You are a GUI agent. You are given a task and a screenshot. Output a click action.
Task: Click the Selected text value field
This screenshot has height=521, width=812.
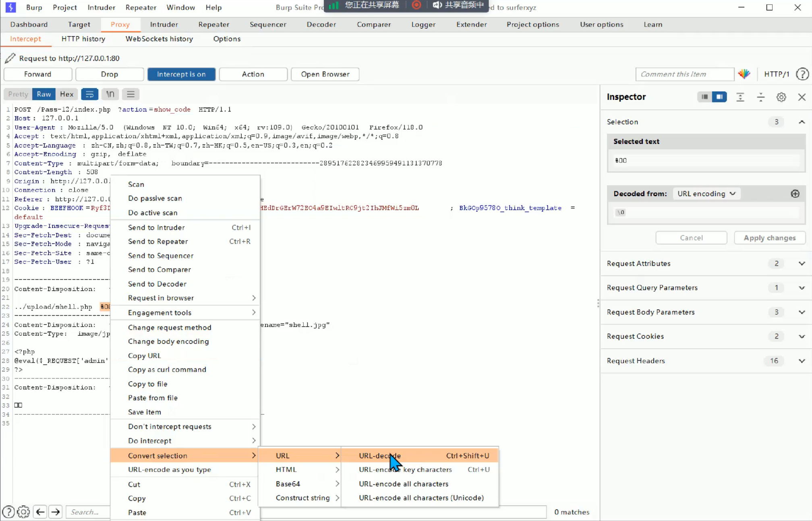706,160
